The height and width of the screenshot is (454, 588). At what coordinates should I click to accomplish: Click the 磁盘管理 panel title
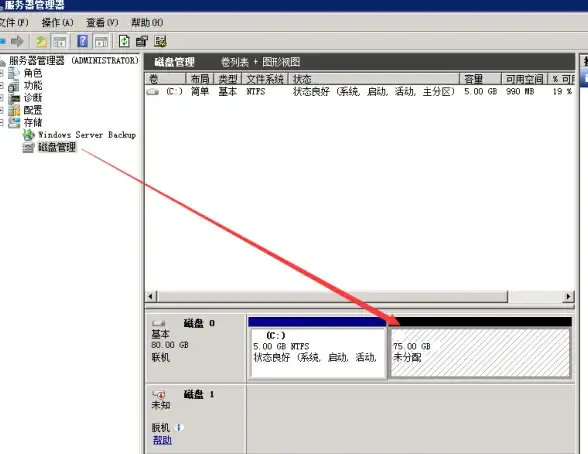coord(174,62)
